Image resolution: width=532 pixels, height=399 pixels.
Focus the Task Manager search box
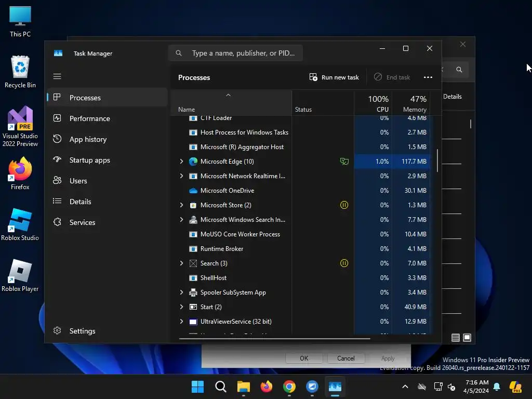coord(235,53)
